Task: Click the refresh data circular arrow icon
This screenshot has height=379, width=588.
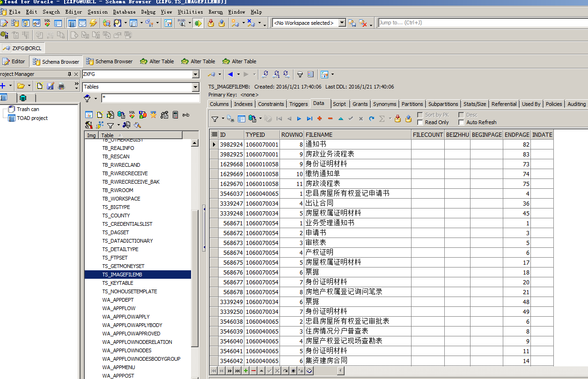Action: [x=371, y=119]
